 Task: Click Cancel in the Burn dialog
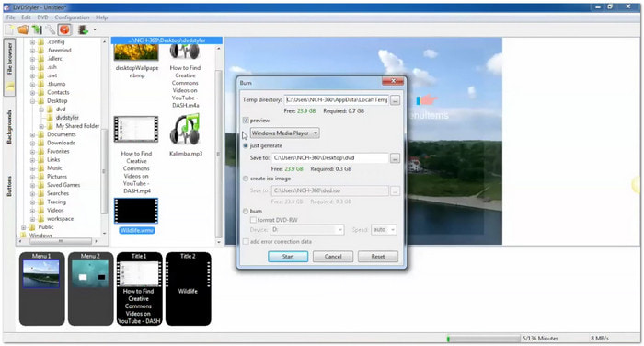333,257
